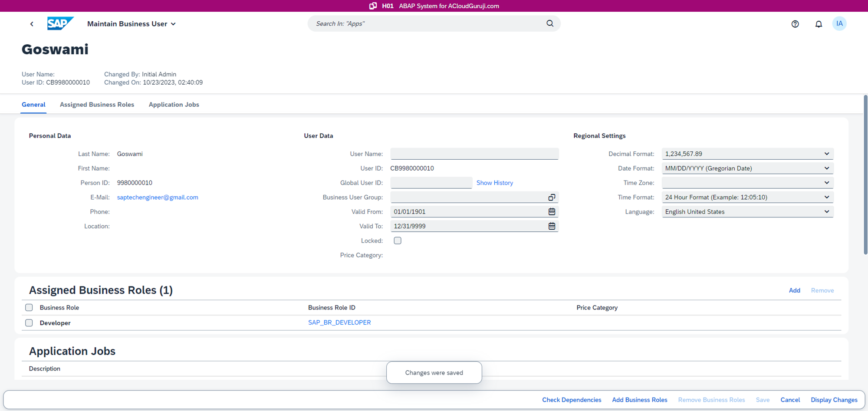This screenshot has width=868, height=411.
Task: Open the help question mark icon
Action: pyautogui.click(x=795, y=24)
